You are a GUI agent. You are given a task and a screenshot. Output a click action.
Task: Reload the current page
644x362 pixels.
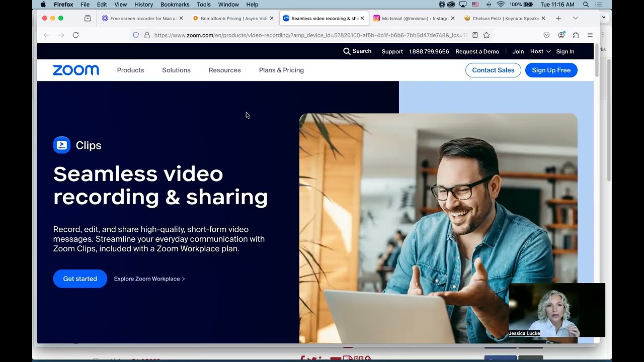[x=75, y=35]
